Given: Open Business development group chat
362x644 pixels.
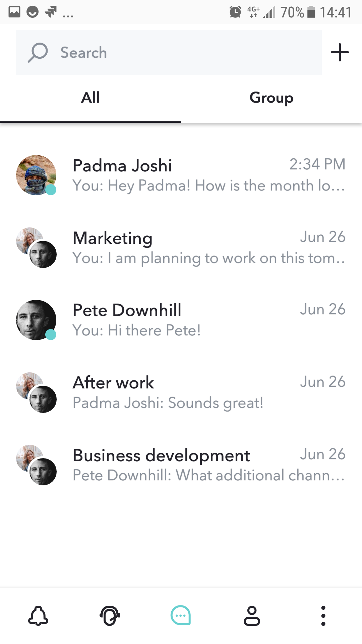Looking at the screenshot, I should (208, 465).
